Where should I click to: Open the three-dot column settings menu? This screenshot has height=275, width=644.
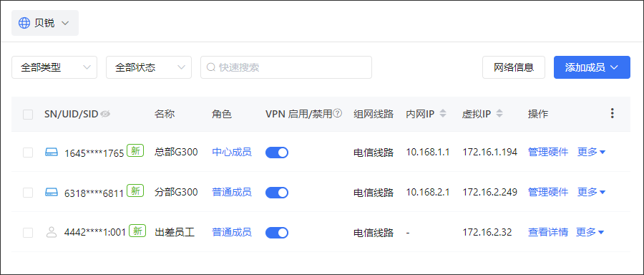(612, 113)
